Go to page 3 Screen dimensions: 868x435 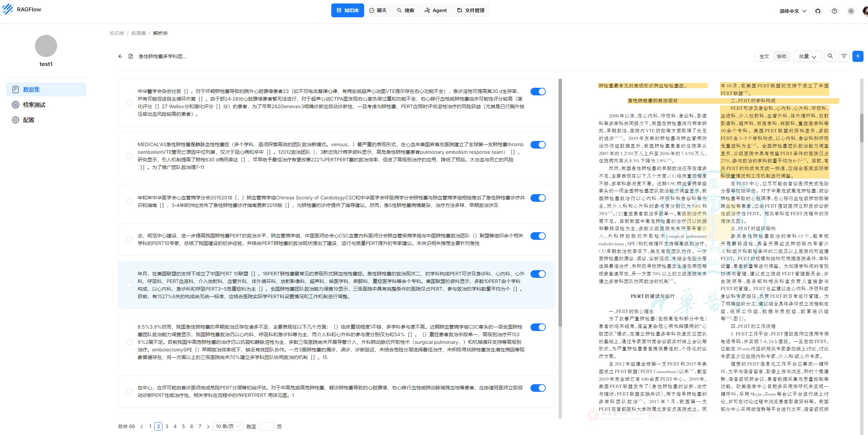167,426
